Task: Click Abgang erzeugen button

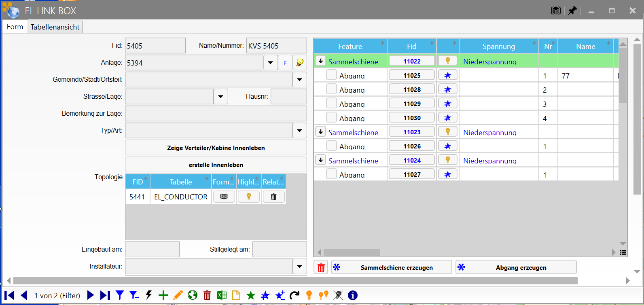Action: pos(516,267)
